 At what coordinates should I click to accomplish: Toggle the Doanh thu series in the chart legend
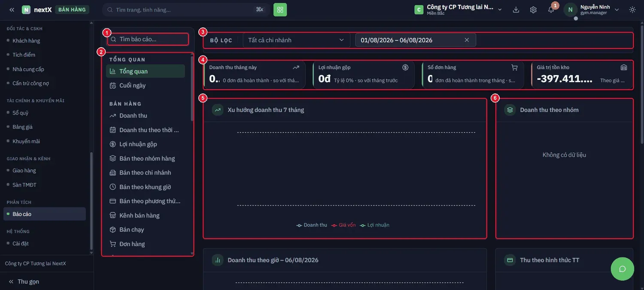(312, 225)
